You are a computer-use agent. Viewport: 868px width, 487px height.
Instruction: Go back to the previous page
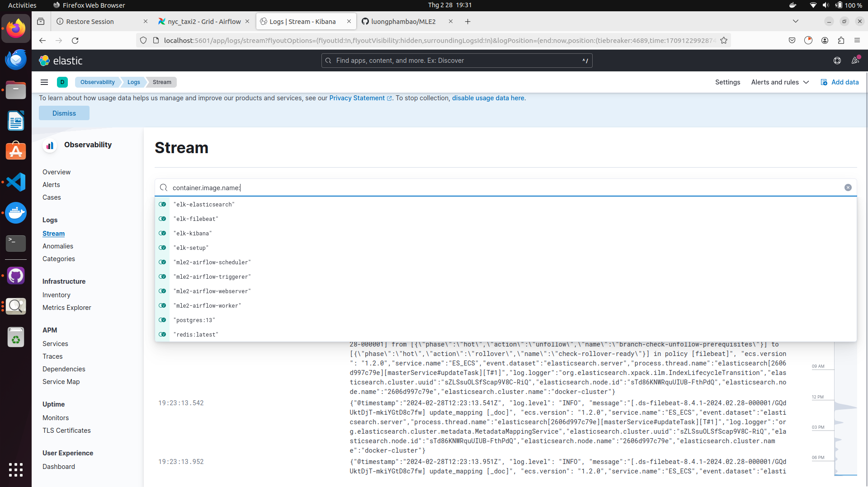(42, 40)
